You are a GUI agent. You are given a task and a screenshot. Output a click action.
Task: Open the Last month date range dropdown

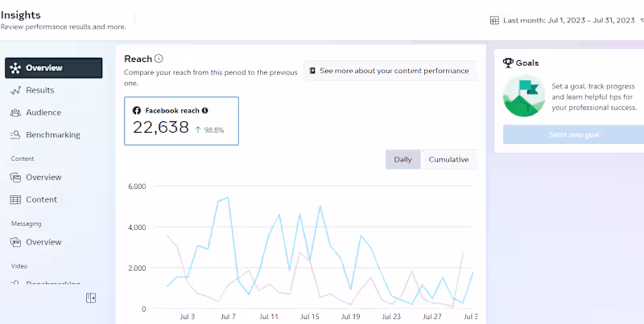point(568,20)
